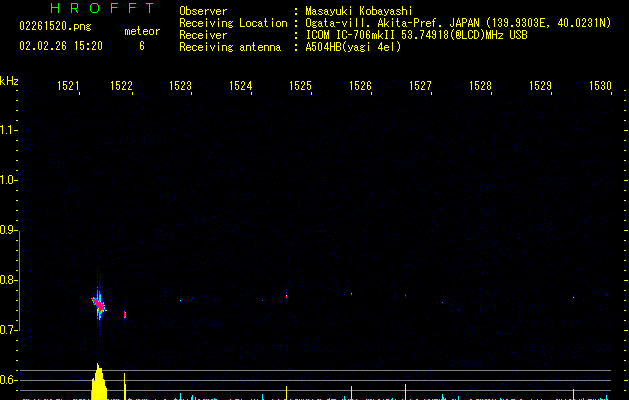Click the 0.9 kHz frequency tick label

(8, 230)
